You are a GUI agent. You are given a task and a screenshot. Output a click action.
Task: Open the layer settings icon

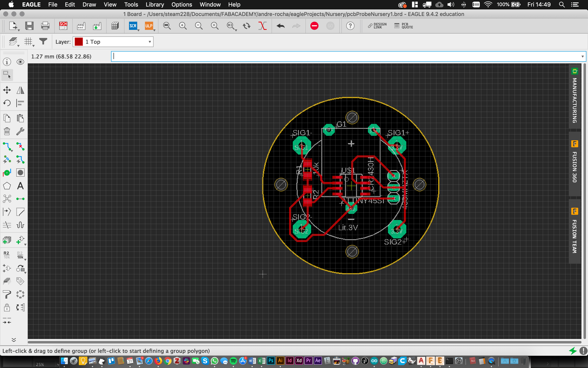coord(13,42)
